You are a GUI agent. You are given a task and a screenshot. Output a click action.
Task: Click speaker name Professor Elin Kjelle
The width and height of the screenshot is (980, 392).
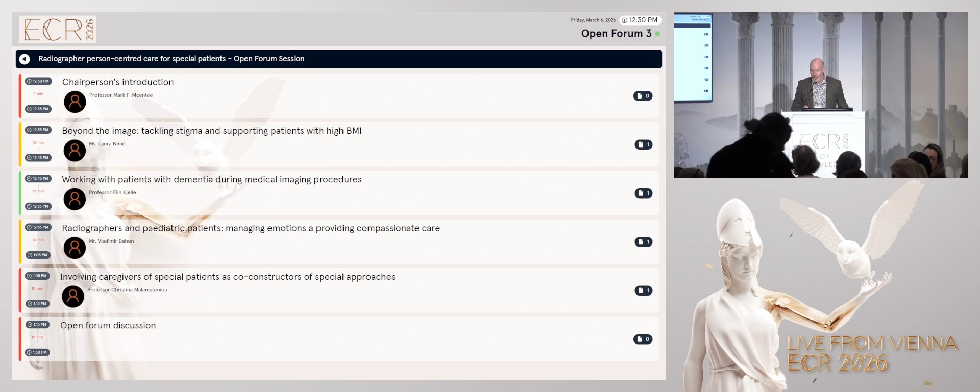[112, 192]
